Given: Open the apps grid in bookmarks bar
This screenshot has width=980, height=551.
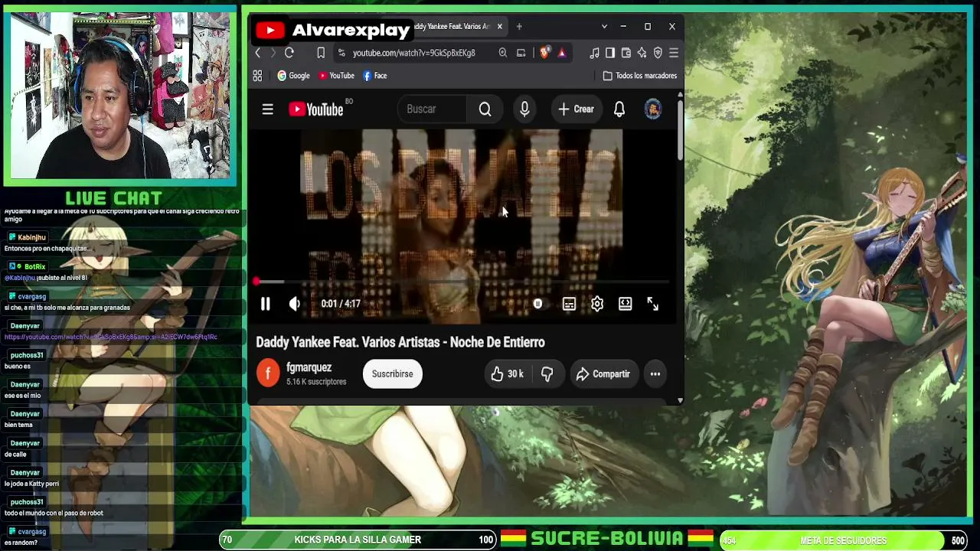Looking at the screenshot, I should click(x=257, y=76).
